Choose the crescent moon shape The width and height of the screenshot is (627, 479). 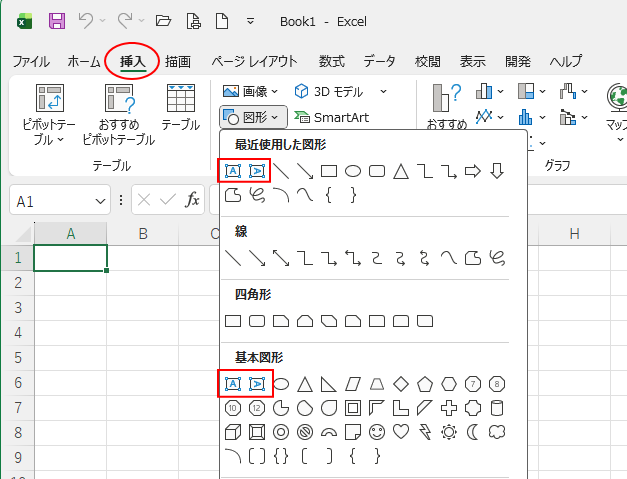(473, 432)
